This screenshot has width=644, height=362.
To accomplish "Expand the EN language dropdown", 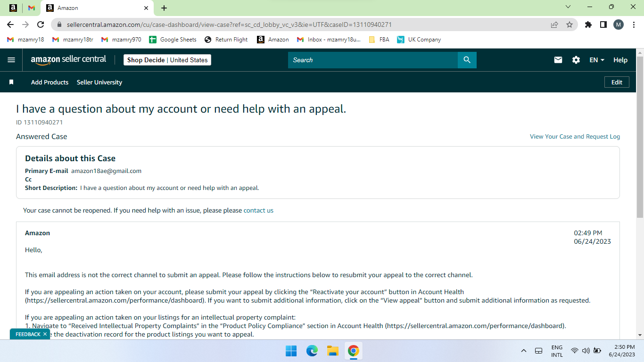I will [x=597, y=60].
